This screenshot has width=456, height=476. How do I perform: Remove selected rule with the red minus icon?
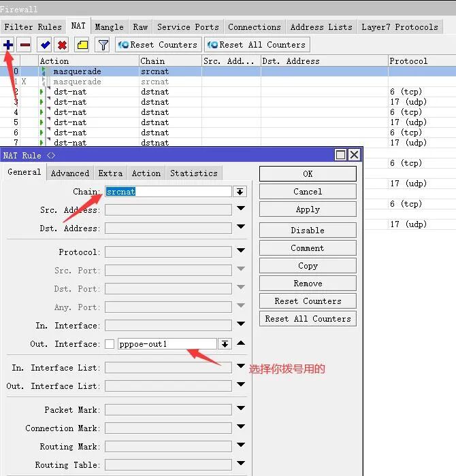pyautogui.click(x=25, y=45)
